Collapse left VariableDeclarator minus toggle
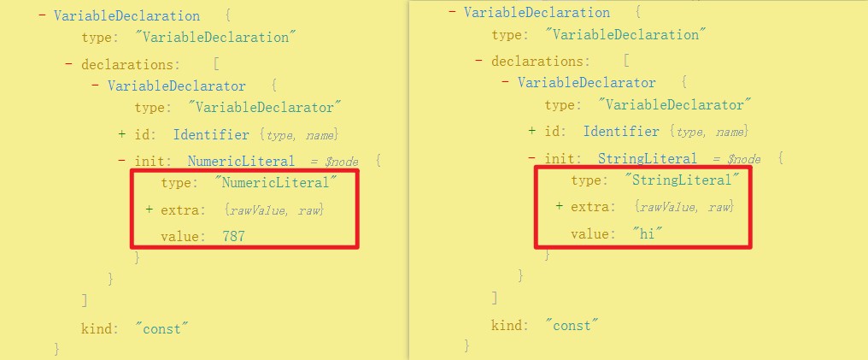 [95, 86]
